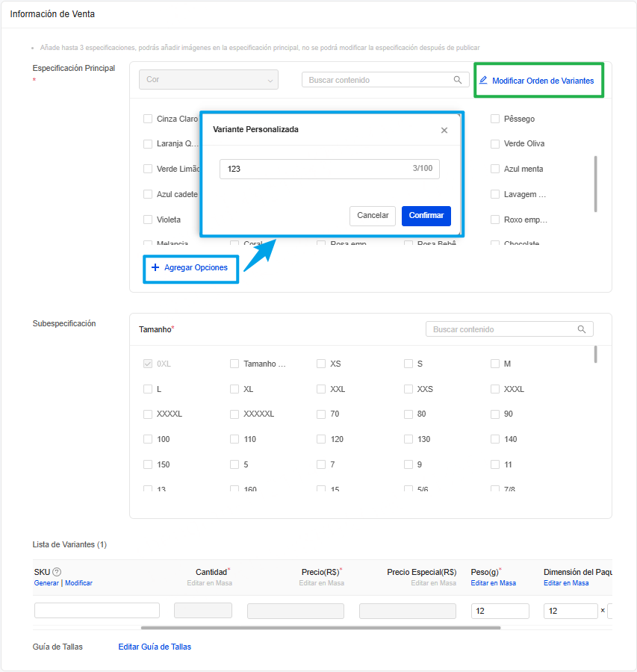Image resolution: width=637 pixels, height=672 pixels.
Task: Click the Cancelar button
Action: (373, 215)
